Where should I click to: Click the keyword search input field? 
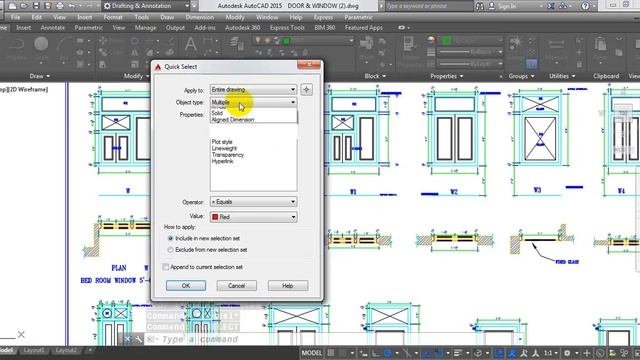point(429,6)
